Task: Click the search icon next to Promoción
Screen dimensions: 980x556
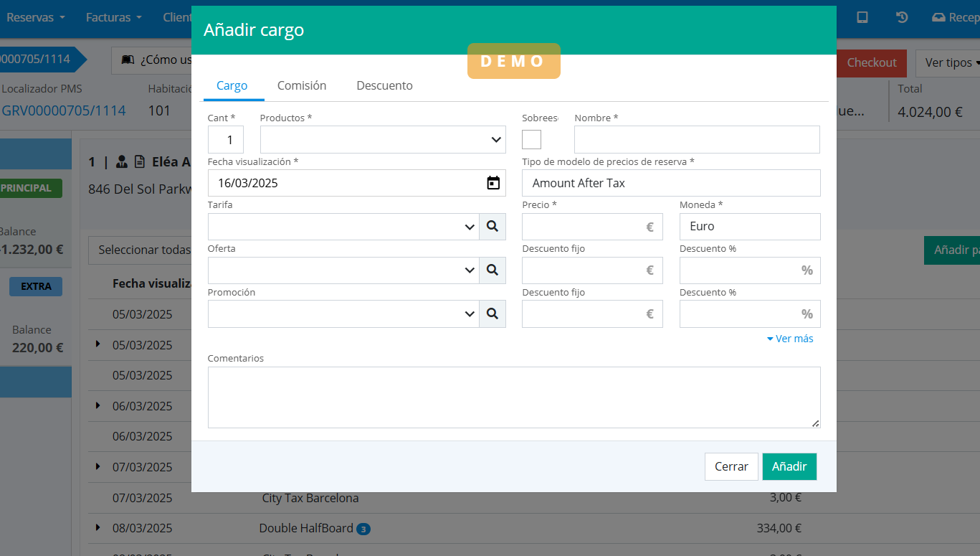Action: click(x=493, y=314)
